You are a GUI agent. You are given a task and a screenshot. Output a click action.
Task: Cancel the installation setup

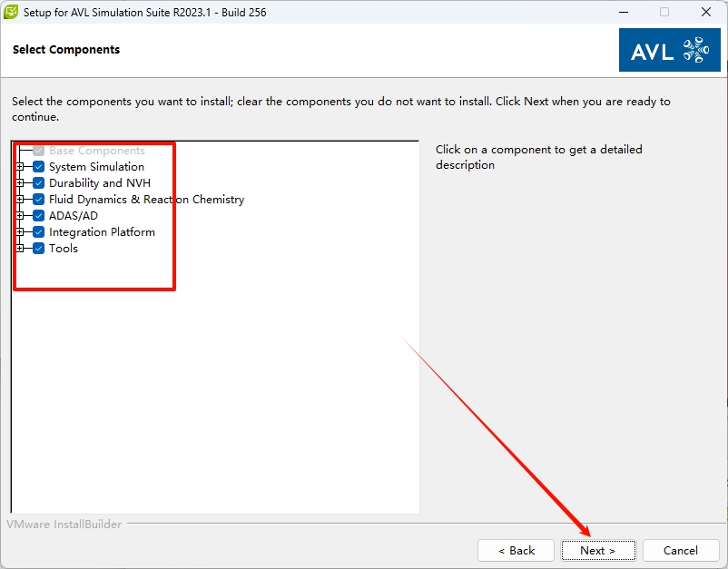point(680,550)
